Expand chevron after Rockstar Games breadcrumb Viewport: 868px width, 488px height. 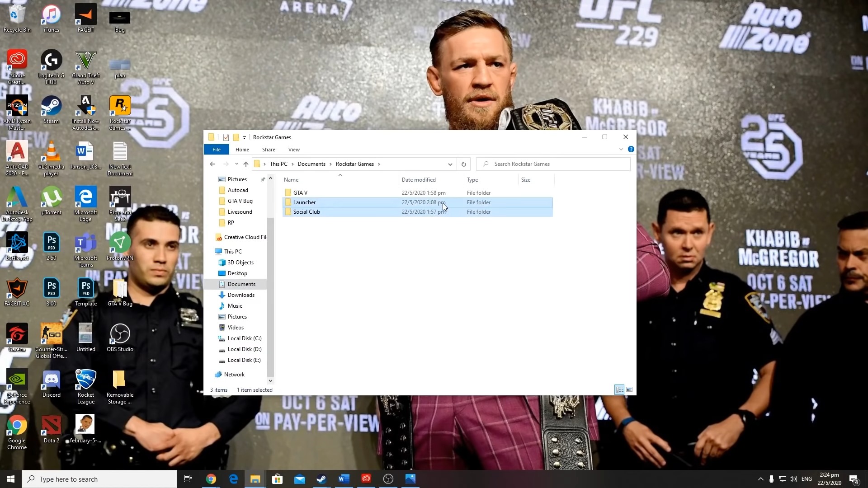tap(379, 164)
